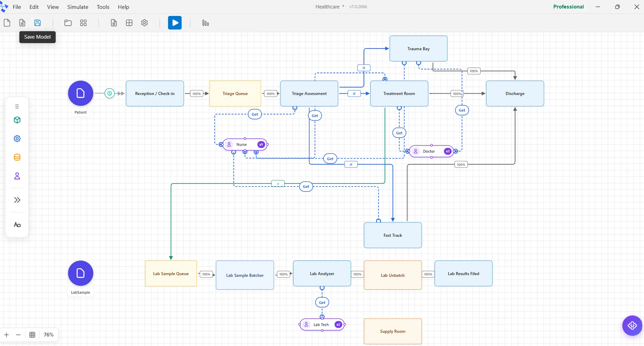Viewport: 644px width, 346px height.
Task: Open settings gear in top toolbar
Action: coord(144,23)
